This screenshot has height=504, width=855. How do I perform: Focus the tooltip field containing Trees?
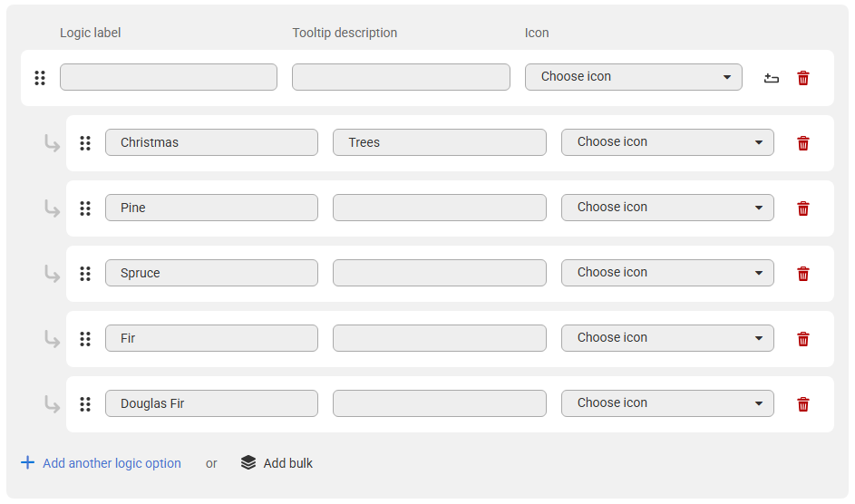tap(440, 142)
